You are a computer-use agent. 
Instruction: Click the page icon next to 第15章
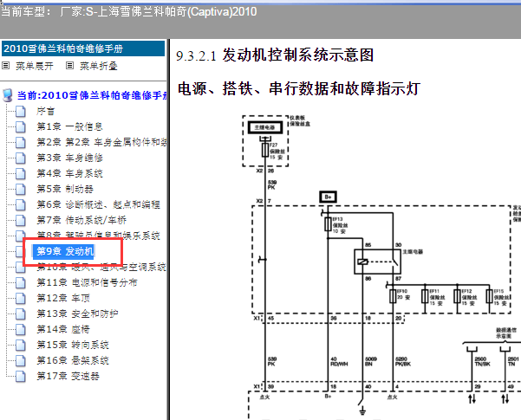tap(21, 345)
